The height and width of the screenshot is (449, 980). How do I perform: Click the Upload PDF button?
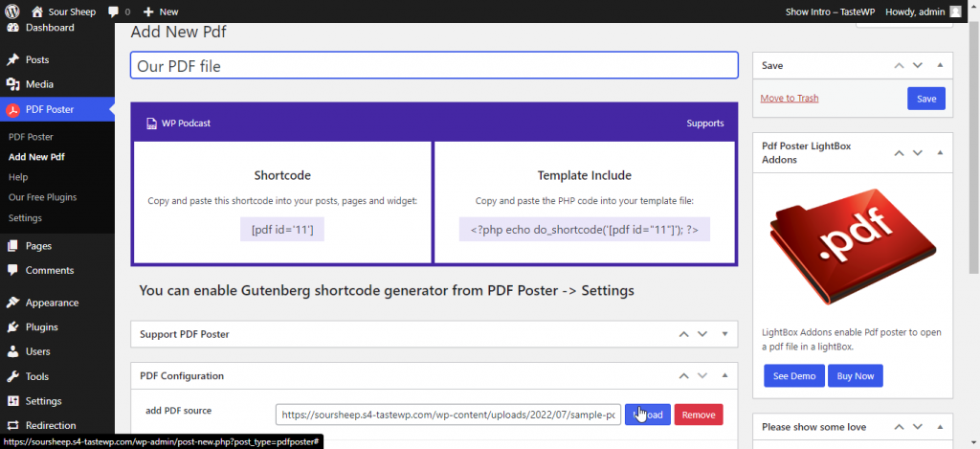click(648, 415)
